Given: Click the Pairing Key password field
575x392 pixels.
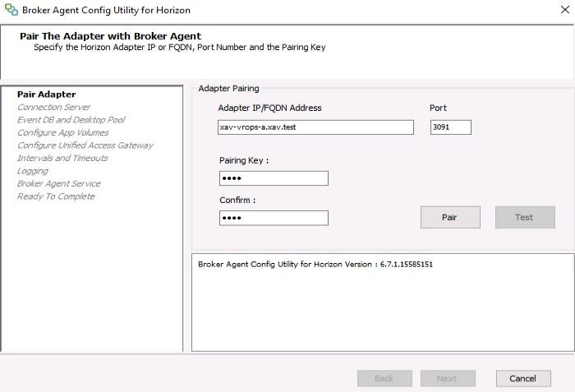Looking at the screenshot, I should coord(274,178).
